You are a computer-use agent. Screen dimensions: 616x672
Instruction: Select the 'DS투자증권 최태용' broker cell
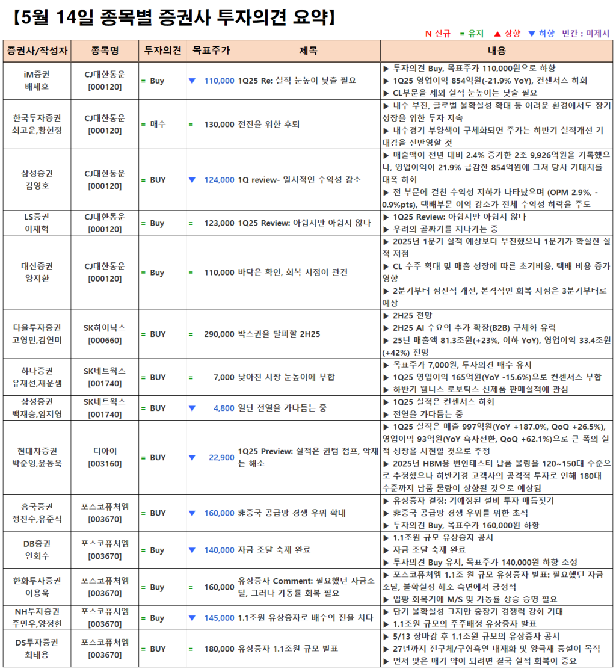coord(37,649)
